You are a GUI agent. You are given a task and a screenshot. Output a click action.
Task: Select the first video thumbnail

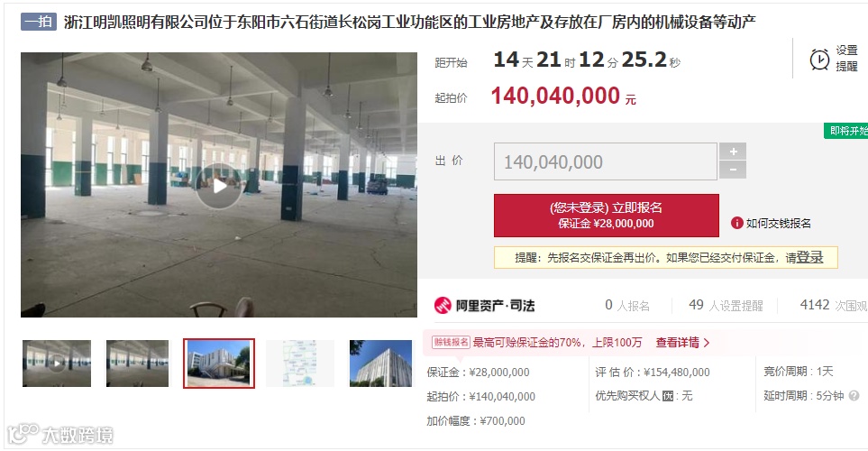(57, 364)
